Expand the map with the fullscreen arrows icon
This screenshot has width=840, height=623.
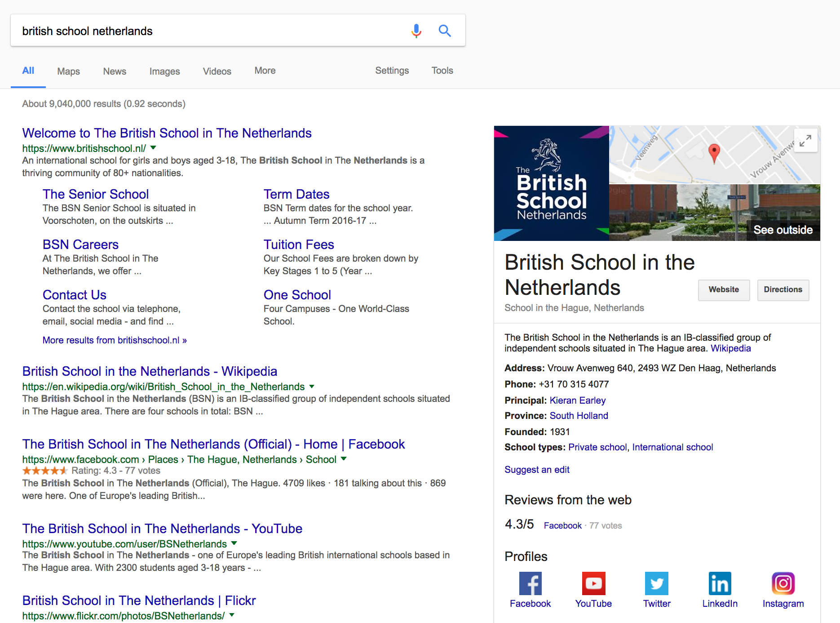805,141
